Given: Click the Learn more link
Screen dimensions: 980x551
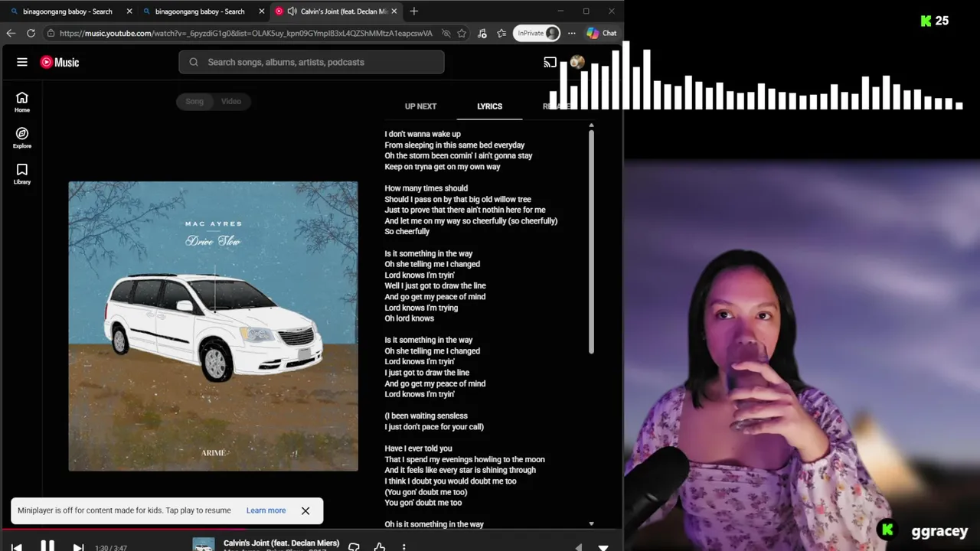Looking at the screenshot, I should [266, 510].
